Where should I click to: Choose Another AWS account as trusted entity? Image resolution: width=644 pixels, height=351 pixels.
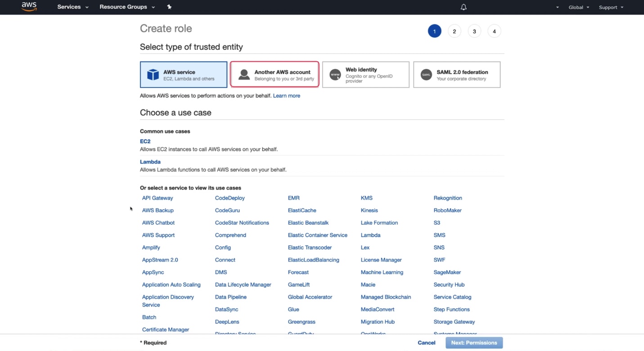[275, 75]
